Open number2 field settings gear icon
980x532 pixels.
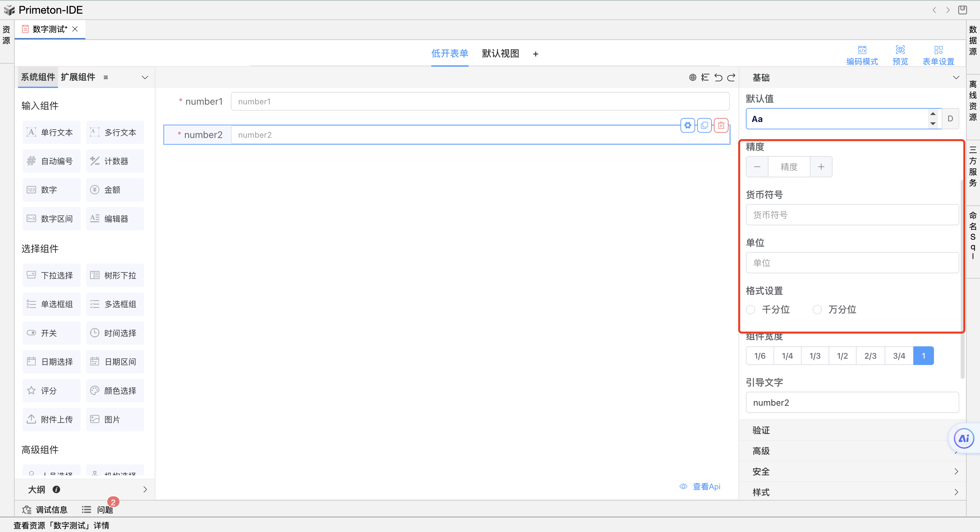(x=687, y=125)
